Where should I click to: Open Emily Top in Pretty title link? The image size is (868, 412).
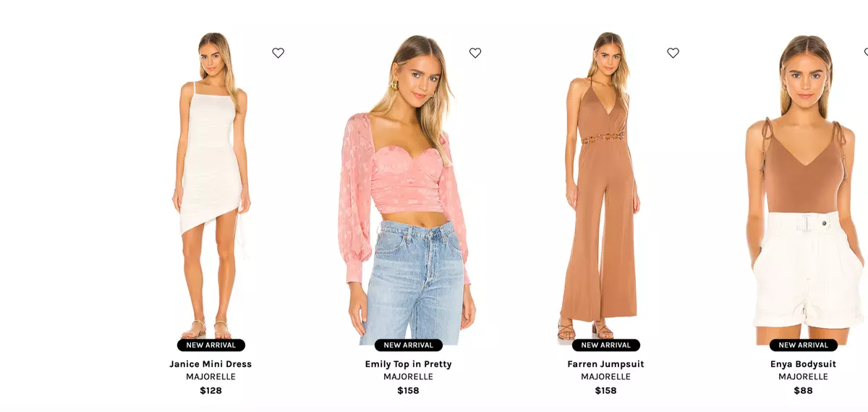[408, 364]
